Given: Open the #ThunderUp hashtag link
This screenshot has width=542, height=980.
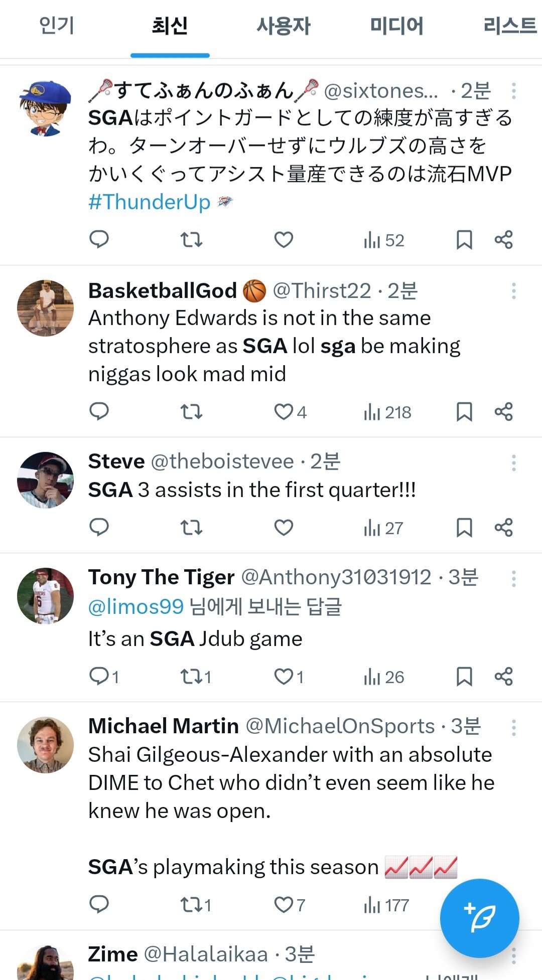Looking at the screenshot, I should tap(150, 202).
